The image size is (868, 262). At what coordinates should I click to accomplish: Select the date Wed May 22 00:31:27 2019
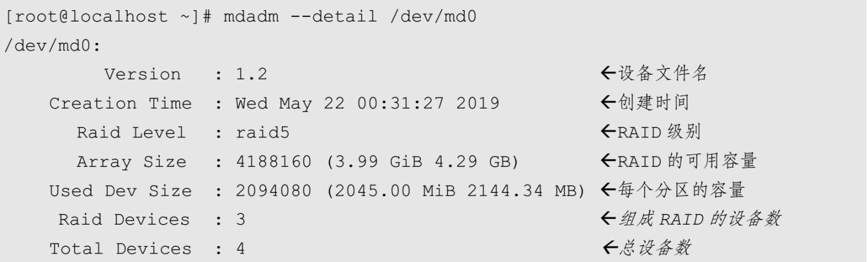click(x=367, y=104)
